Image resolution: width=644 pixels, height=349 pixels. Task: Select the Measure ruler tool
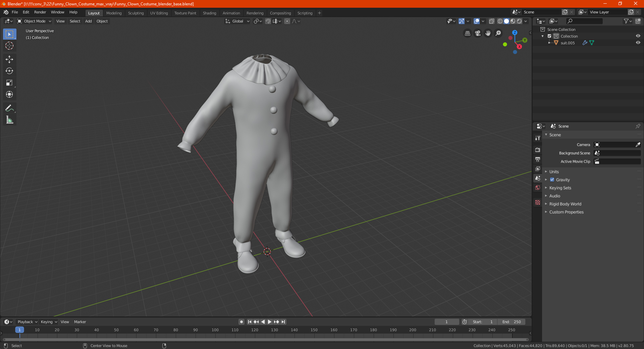point(9,120)
